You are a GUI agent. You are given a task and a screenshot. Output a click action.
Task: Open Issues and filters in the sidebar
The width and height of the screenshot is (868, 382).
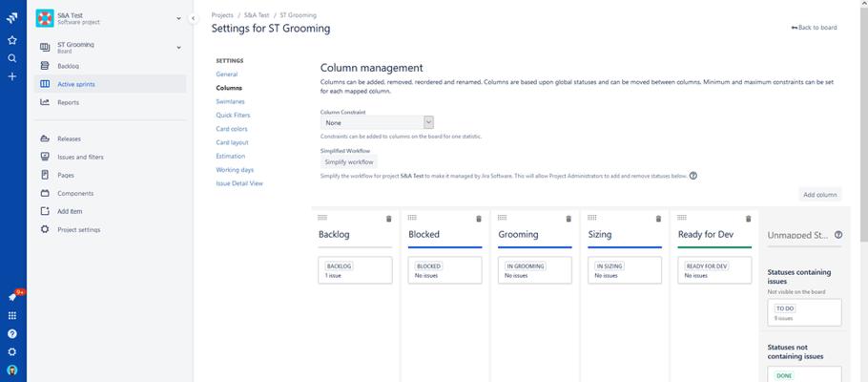click(110, 157)
